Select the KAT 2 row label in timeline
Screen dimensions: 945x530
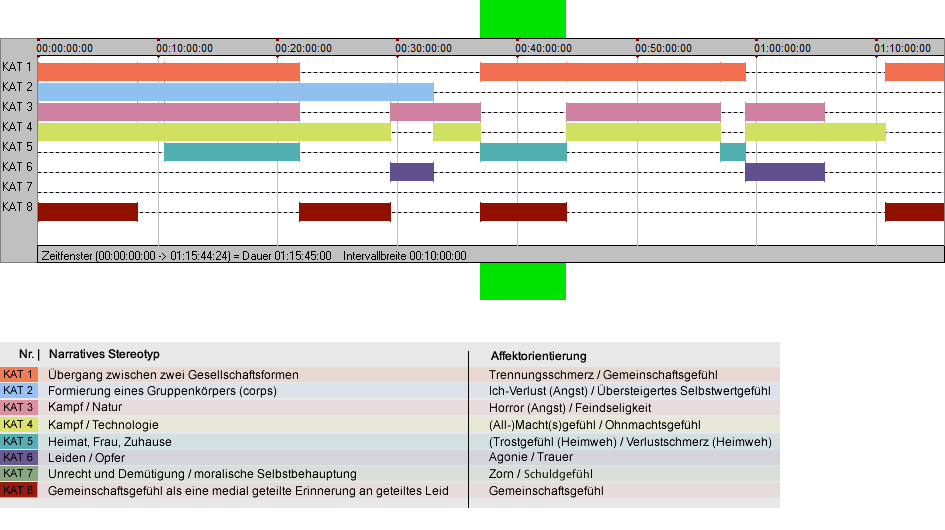click(x=17, y=87)
